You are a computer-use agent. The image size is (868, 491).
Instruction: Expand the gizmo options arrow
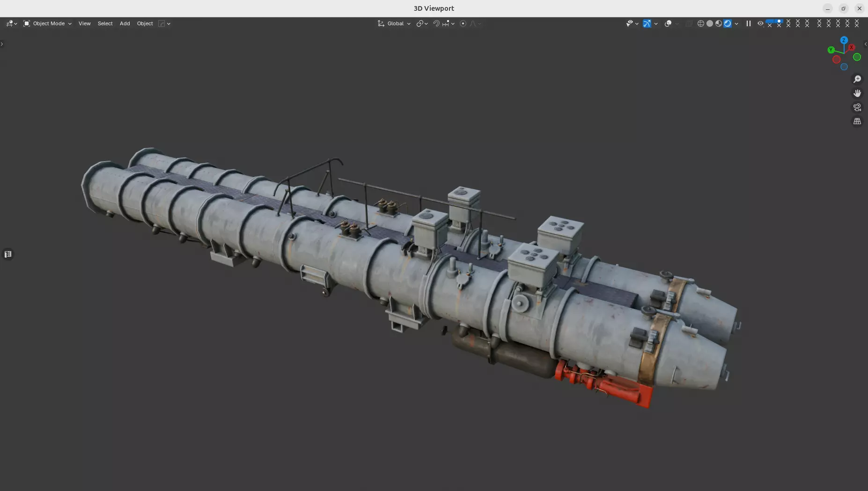pyautogui.click(x=656, y=23)
